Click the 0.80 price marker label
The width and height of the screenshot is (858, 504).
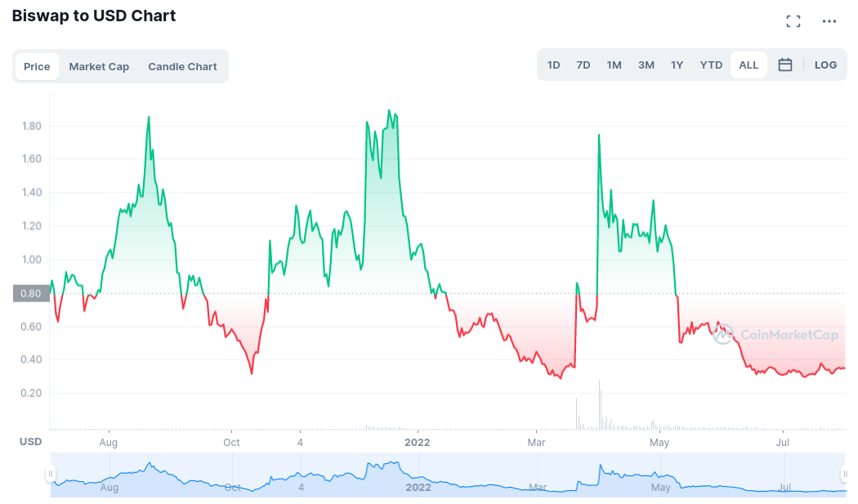coord(31,293)
